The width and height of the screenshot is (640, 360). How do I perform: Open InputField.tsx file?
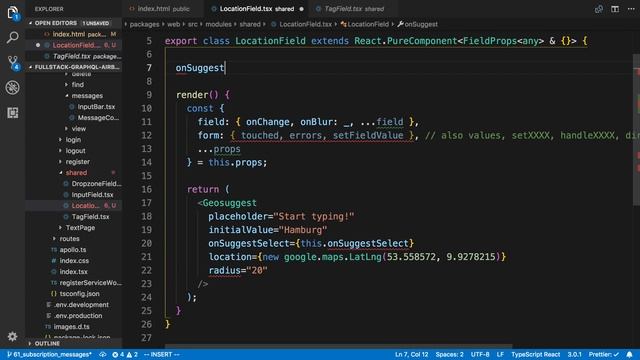[92, 195]
